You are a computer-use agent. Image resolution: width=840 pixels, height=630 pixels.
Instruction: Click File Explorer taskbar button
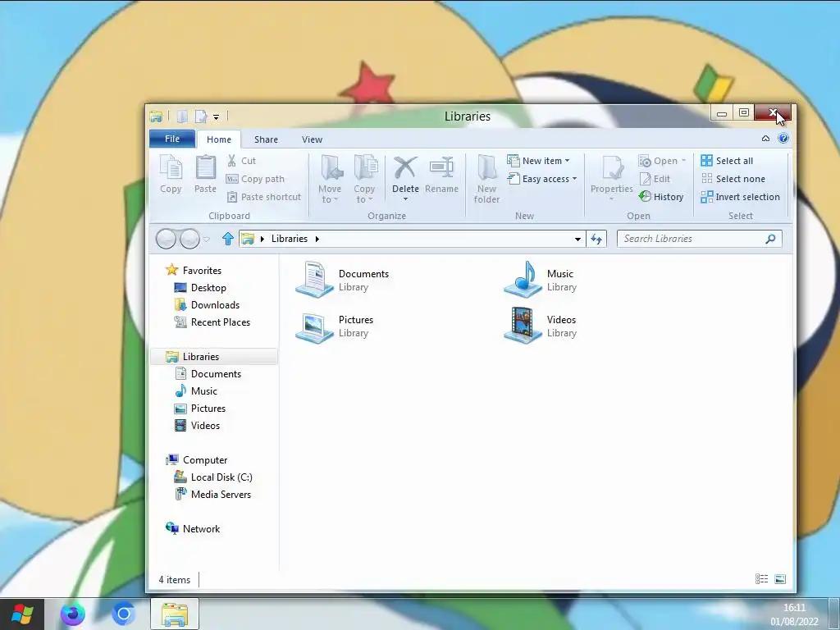click(x=175, y=614)
